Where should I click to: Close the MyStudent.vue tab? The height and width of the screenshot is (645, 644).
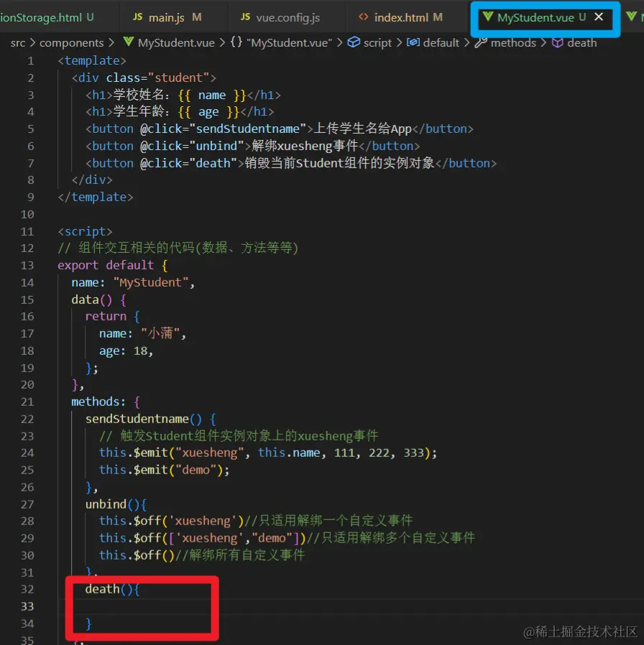[599, 17]
